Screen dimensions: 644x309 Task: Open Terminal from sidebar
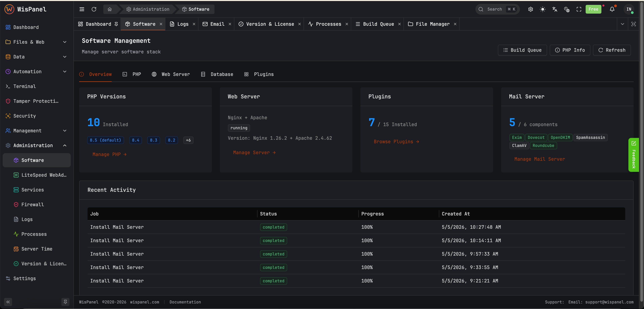click(37, 86)
